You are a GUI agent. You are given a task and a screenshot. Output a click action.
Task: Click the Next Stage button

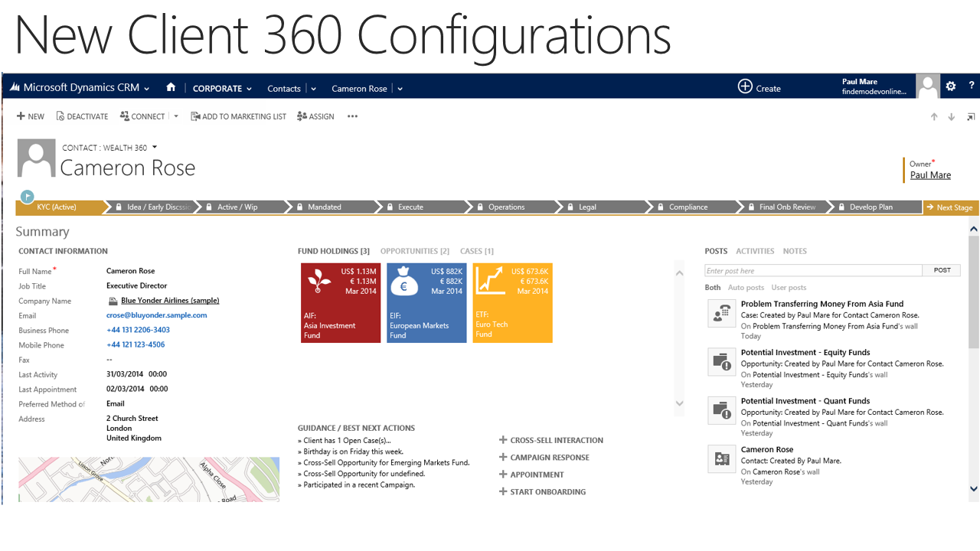pyautogui.click(x=950, y=207)
